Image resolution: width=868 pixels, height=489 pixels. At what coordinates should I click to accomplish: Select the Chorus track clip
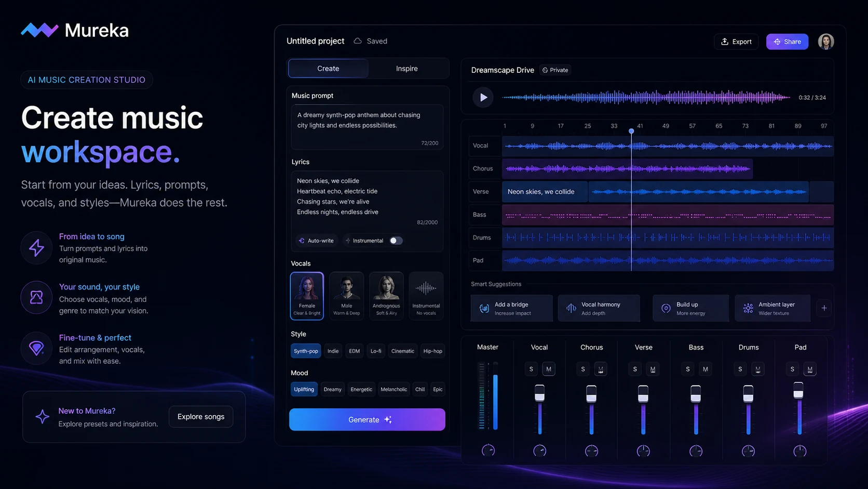(627, 169)
